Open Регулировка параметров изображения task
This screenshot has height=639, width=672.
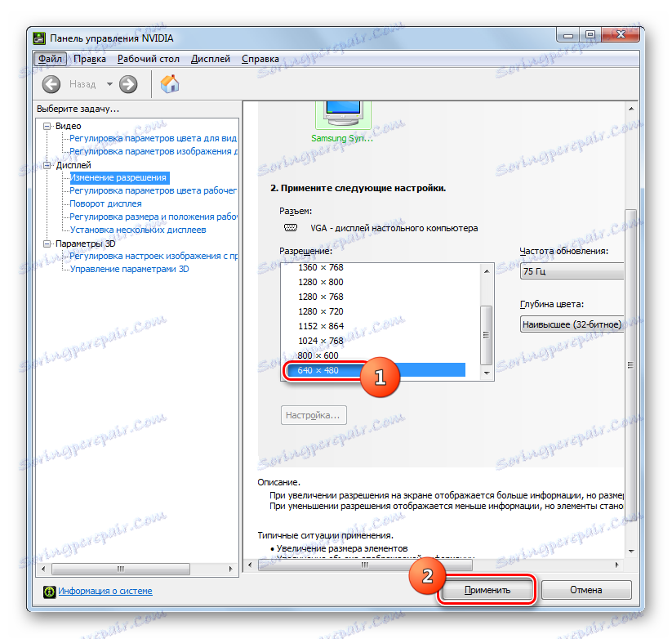pyautogui.click(x=154, y=151)
